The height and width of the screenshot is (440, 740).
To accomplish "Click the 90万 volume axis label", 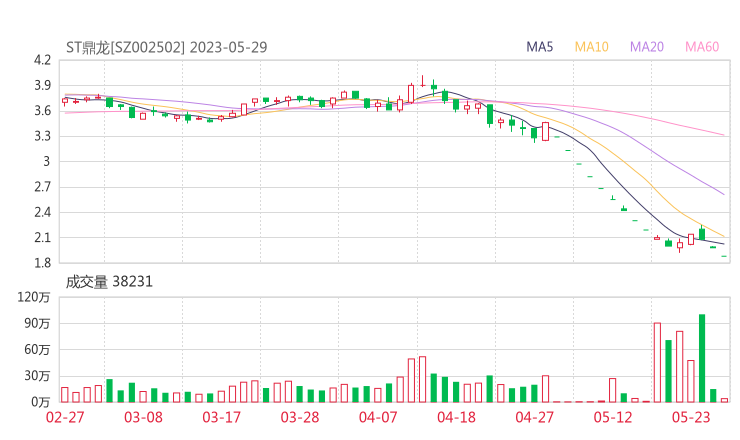I will click(37, 323).
